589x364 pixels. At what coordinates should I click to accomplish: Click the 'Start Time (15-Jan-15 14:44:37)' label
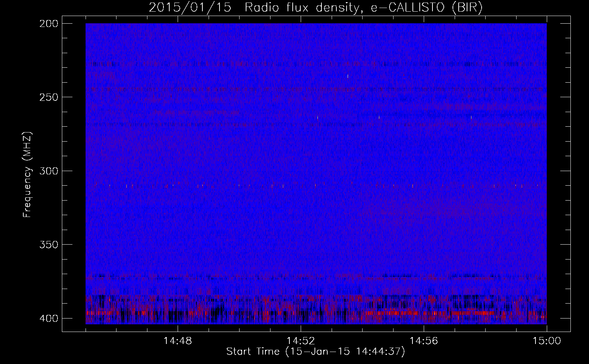tap(316, 352)
